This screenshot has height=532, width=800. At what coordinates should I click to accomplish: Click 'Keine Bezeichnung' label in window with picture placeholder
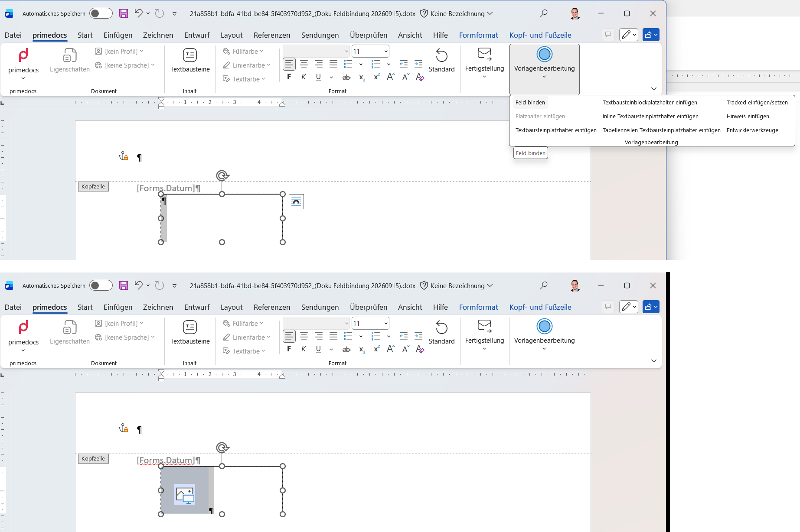(457, 286)
